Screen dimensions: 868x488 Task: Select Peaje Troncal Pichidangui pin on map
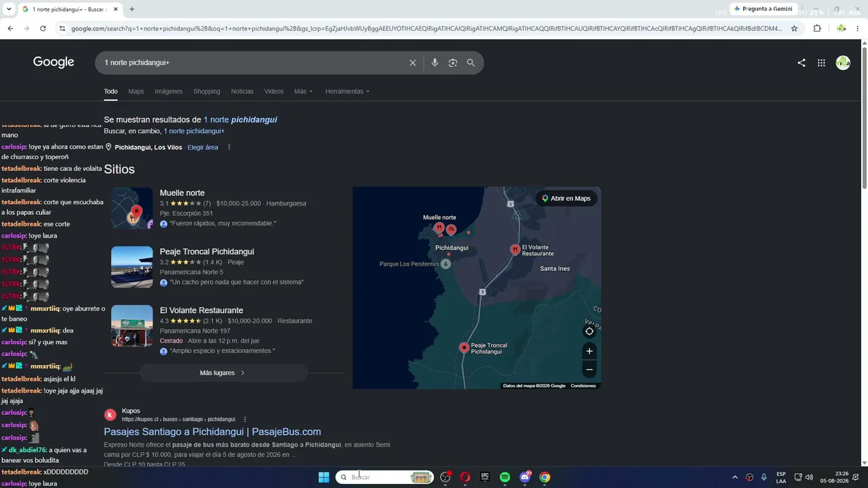click(x=464, y=348)
